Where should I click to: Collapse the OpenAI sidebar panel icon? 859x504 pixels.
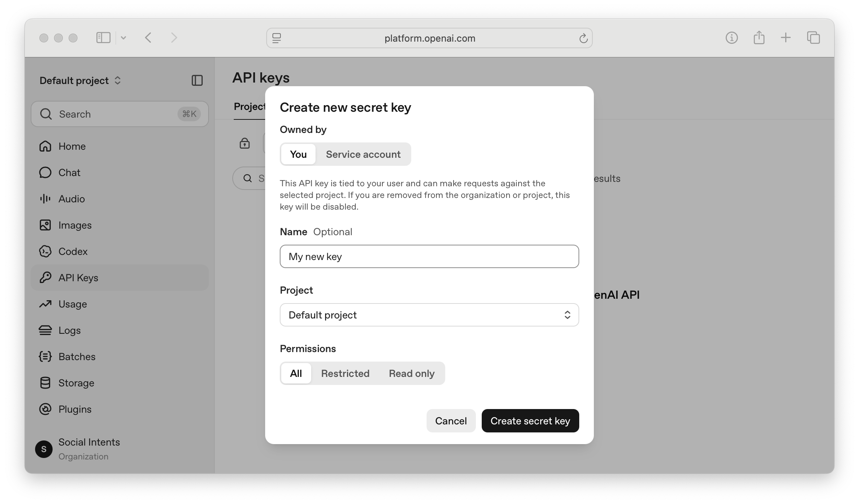point(197,80)
